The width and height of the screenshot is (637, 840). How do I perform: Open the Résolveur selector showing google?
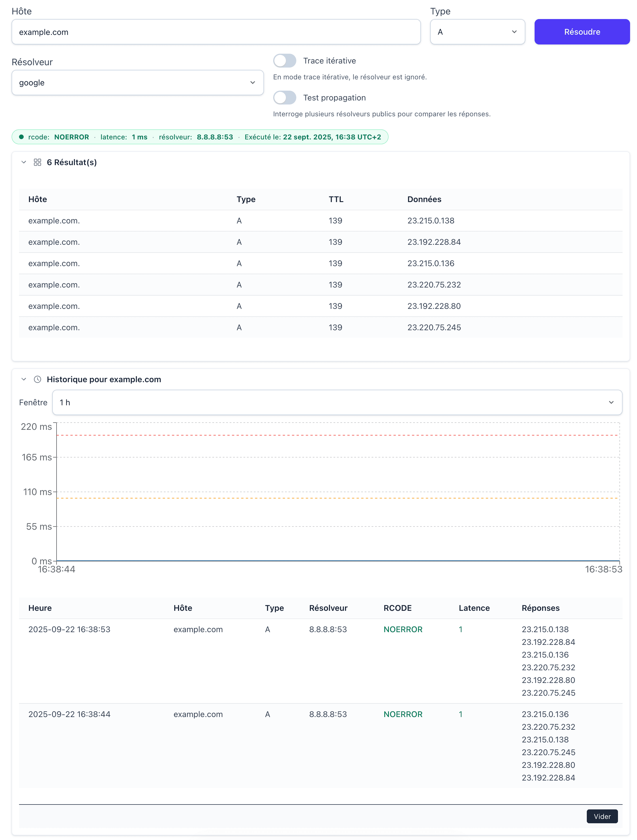point(137,82)
